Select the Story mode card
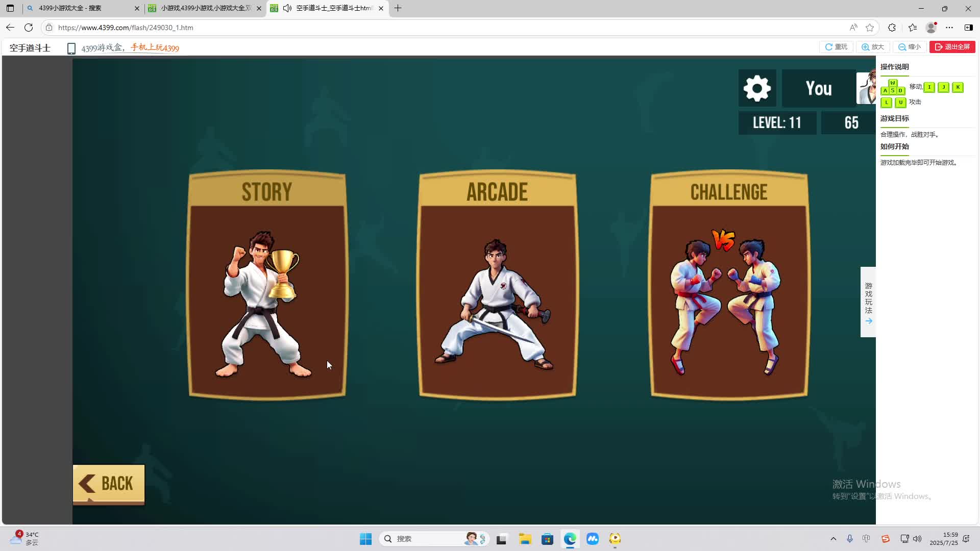The width and height of the screenshot is (980, 551). click(x=267, y=286)
